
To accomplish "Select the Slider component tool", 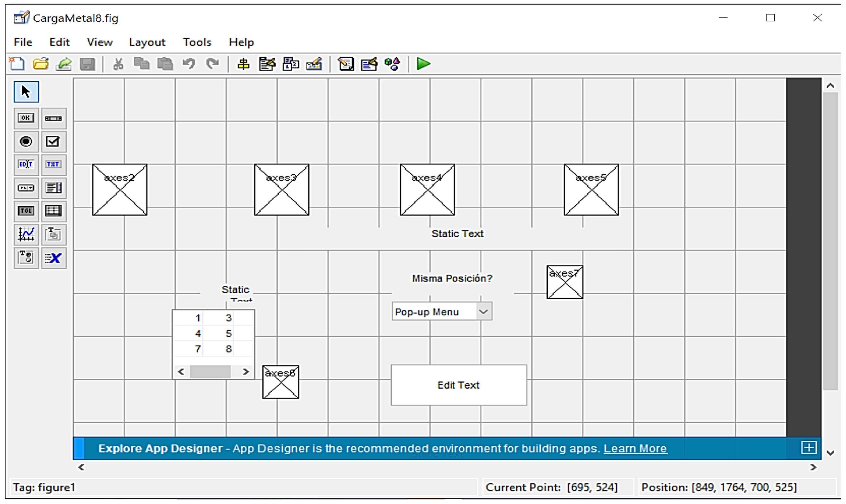I will 54,118.
